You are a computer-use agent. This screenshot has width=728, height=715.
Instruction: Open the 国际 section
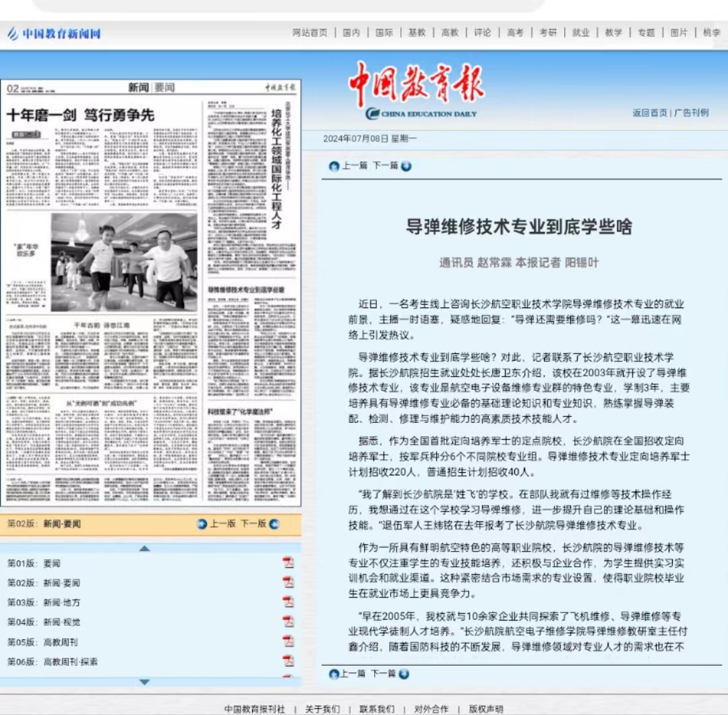[x=384, y=32]
